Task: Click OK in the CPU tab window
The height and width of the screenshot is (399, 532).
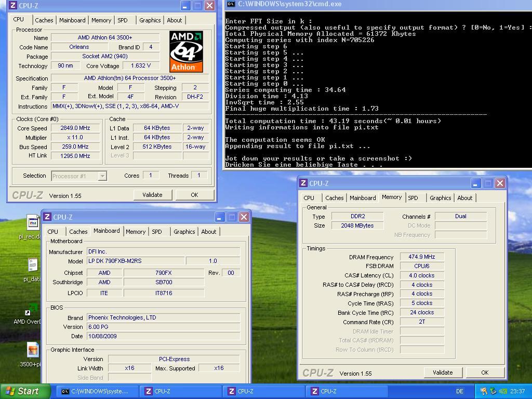Action: point(194,195)
